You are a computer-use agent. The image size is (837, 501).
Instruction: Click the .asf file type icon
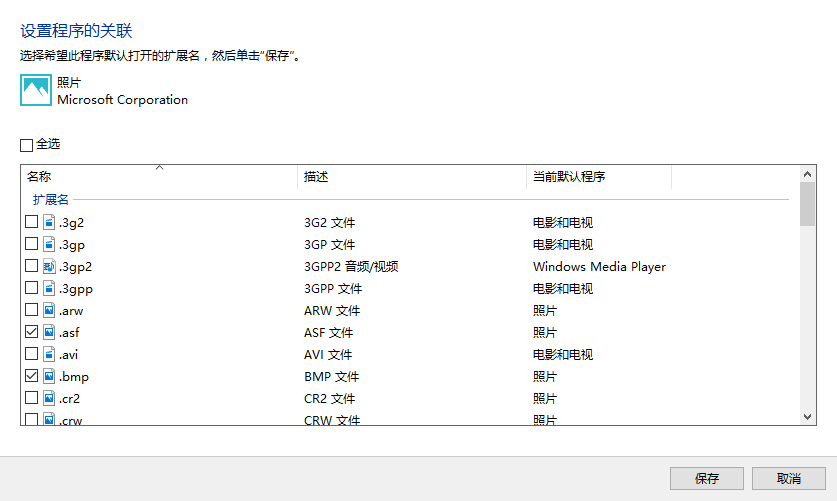tap(48, 333)
